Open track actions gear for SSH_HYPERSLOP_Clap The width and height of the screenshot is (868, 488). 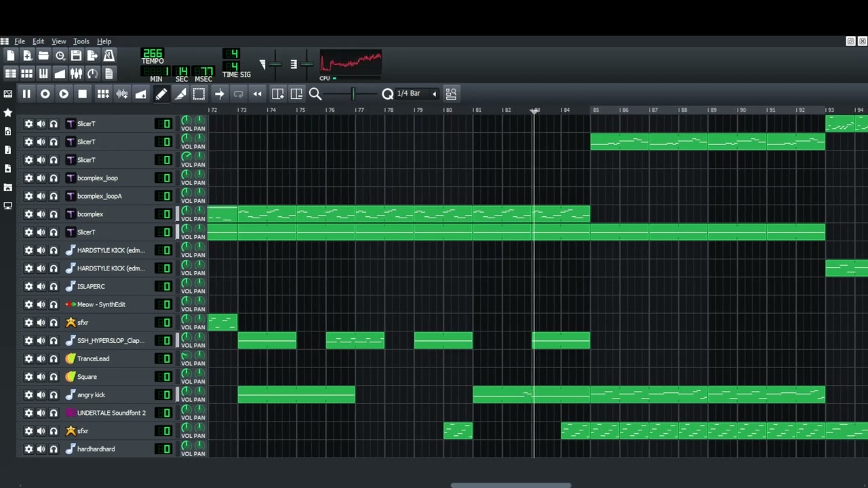[28, 340]
